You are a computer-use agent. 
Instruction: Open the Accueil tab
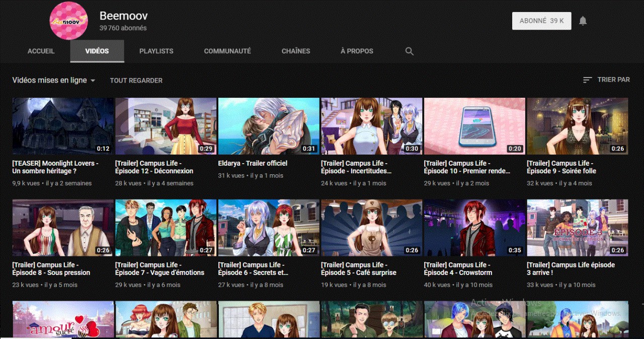41,51
